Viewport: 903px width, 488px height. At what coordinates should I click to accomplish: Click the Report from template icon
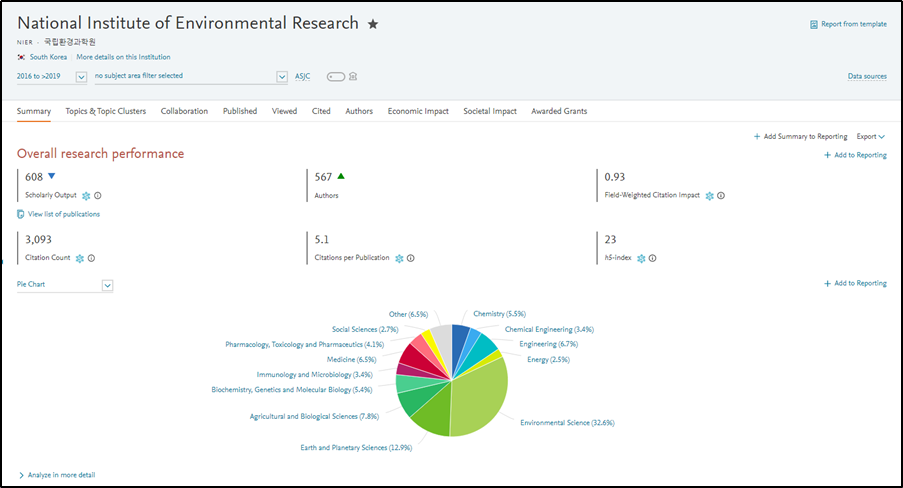point(814,25)
